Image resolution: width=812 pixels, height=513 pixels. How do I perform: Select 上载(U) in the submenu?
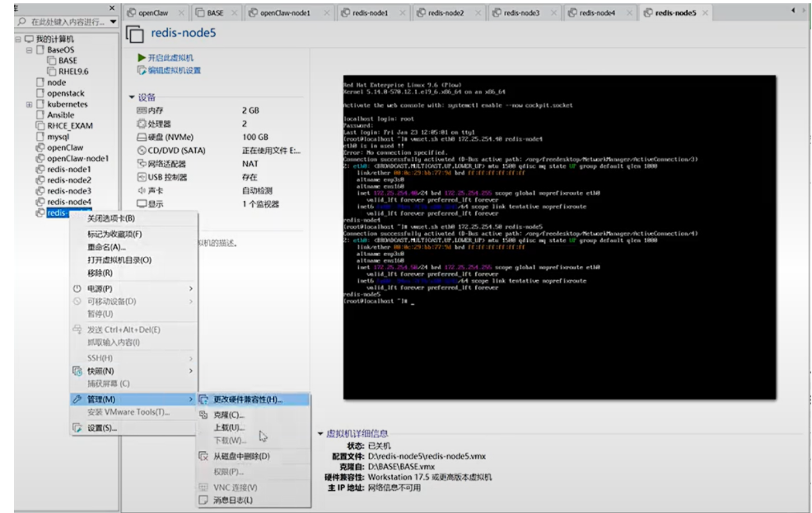(229, 427)
